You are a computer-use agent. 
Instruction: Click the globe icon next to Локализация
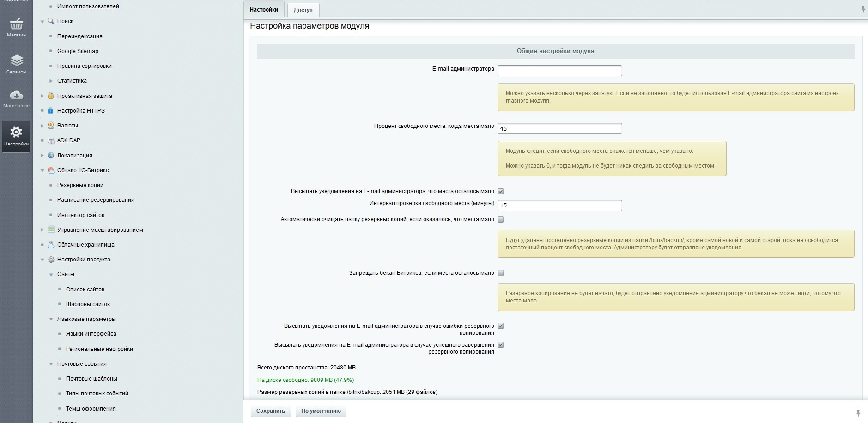pyautogui.click(x=51, y=156)
